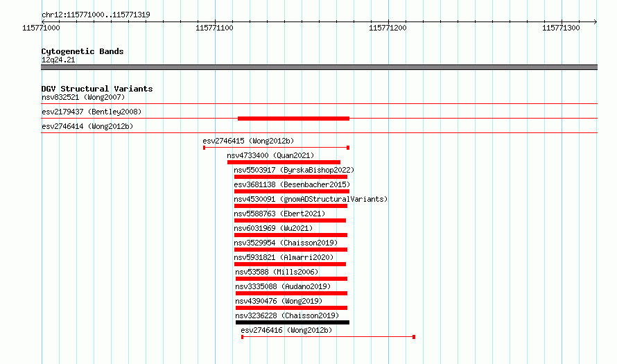Click the 115771300 ruler tick label
The width and height of the screenshot is (617, 364).
point(561,28)
